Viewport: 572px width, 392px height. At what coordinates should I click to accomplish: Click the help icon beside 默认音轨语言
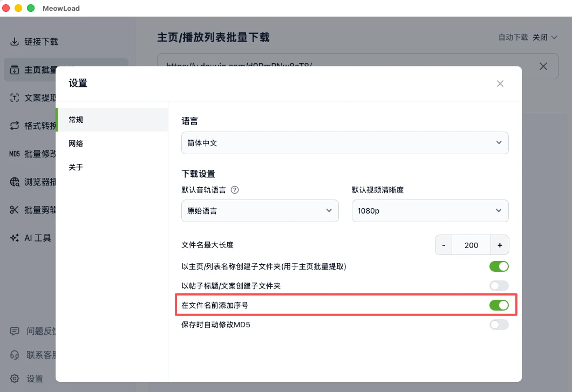point(235,190)
